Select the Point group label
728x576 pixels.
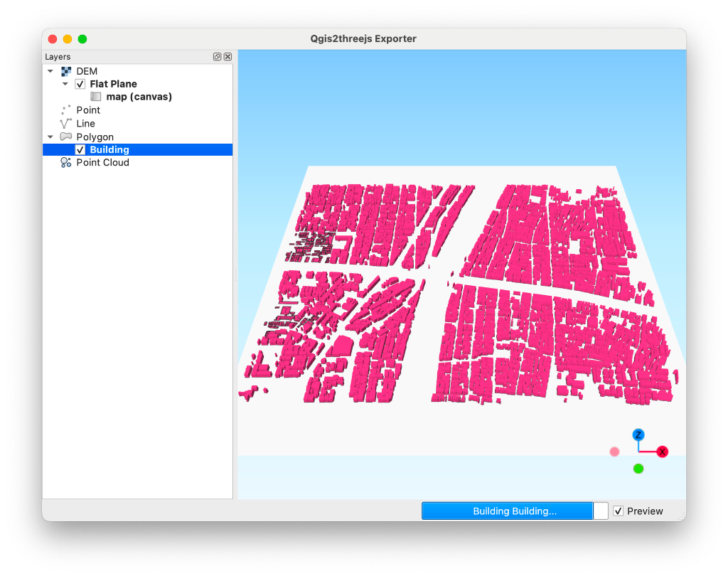click(88, 110)
